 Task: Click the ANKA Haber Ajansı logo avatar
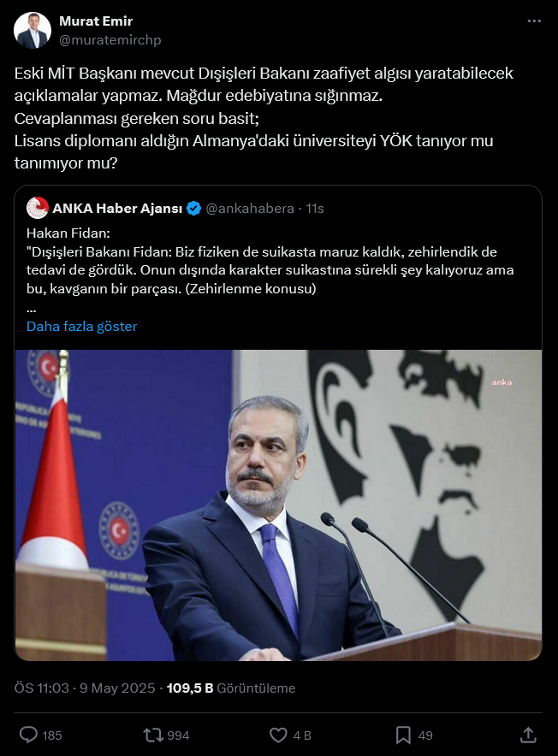pos(37,209)
